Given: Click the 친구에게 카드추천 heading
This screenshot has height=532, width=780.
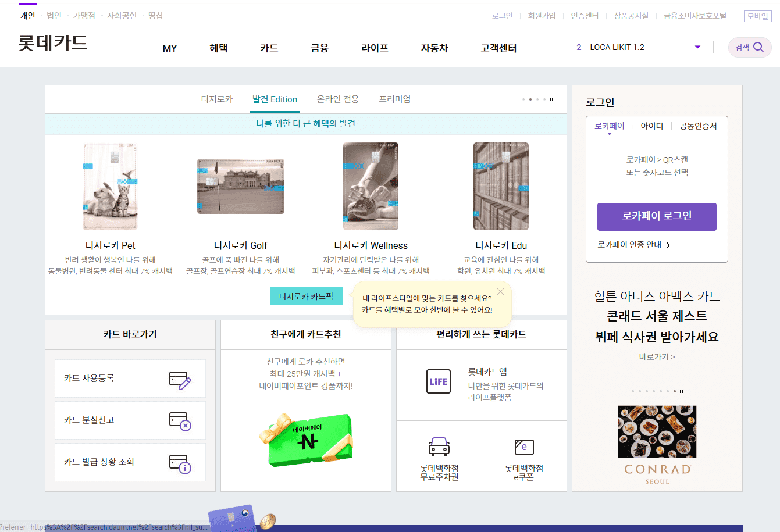Looking at the screenshot, I should coord(306,334).
